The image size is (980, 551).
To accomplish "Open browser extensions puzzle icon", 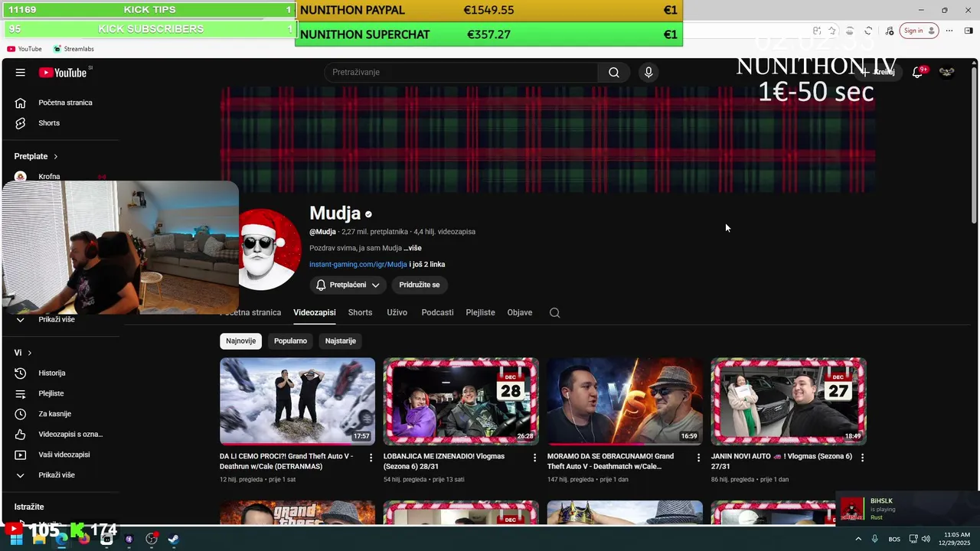I will [x=868, y=31].
